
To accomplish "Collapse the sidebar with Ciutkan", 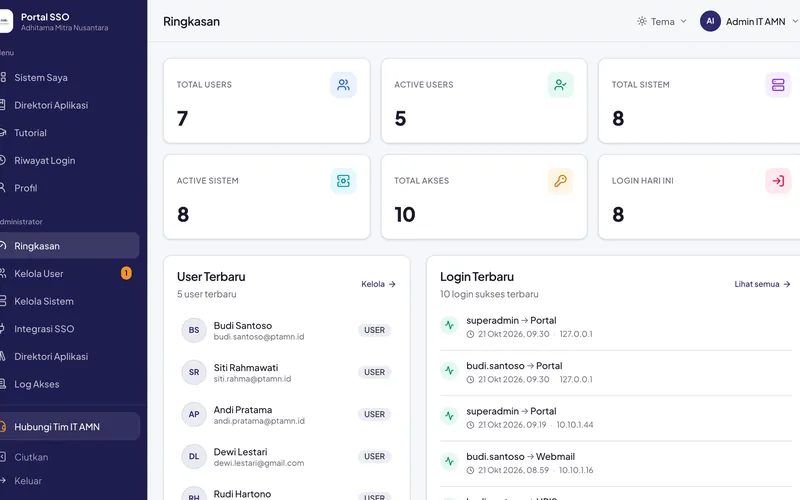I will [x=69, y=457].
